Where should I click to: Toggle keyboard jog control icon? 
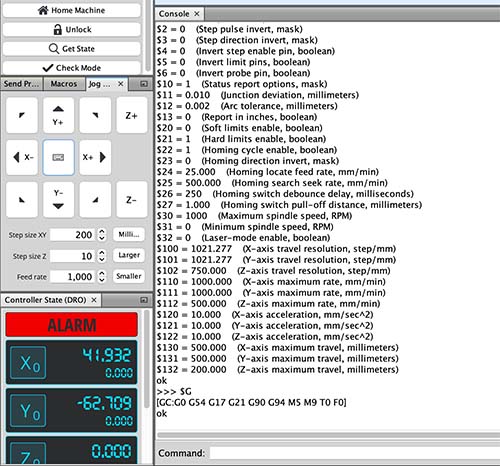(x=58, y=157)
